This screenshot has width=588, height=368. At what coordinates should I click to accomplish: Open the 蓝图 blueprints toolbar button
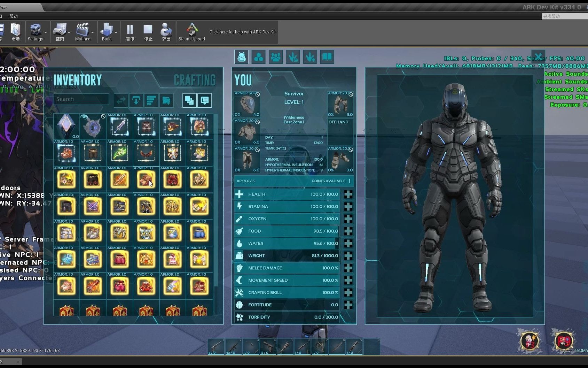point(60,32)
